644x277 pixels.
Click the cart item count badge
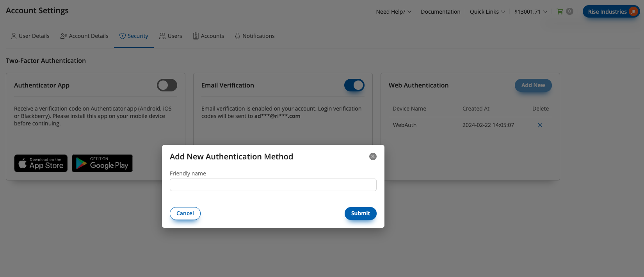(569, 12)
